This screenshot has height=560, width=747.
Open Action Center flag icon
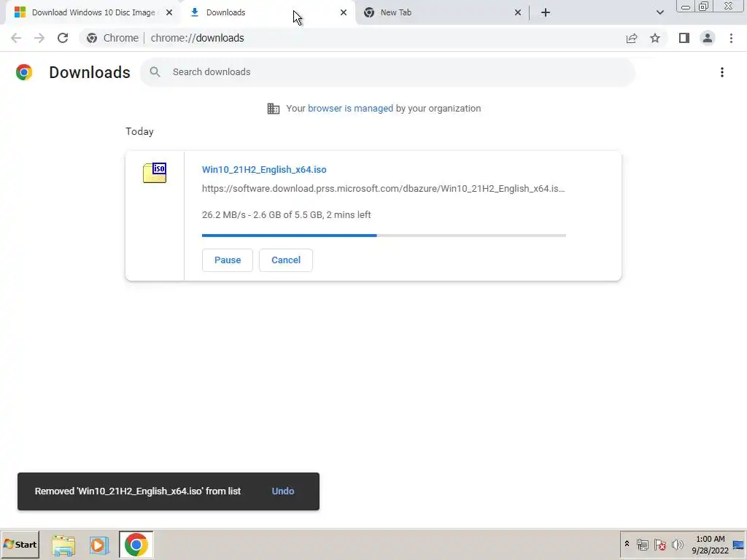click(659, 544)
